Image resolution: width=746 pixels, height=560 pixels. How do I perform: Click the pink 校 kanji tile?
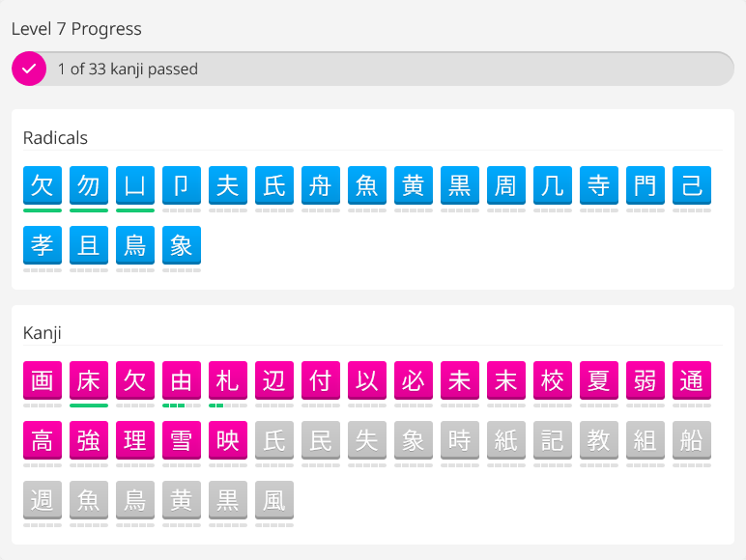[x=553, y=380]
